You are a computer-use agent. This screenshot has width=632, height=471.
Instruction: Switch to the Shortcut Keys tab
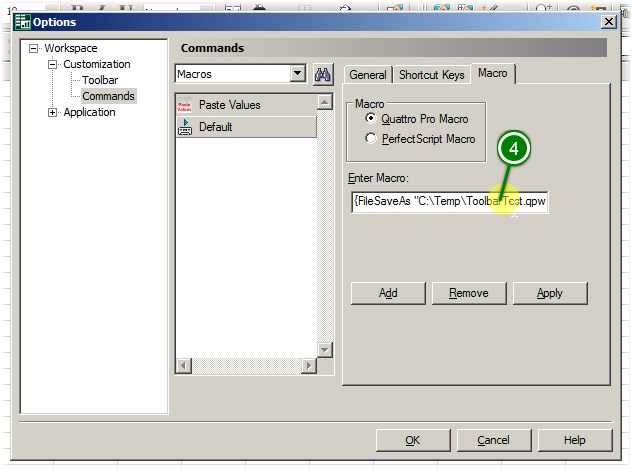tap(431, 75)
